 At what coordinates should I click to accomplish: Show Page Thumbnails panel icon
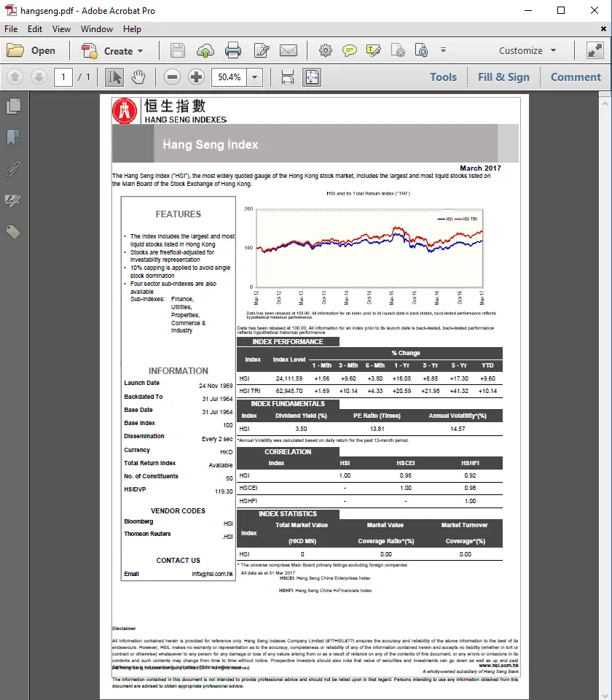13,106
